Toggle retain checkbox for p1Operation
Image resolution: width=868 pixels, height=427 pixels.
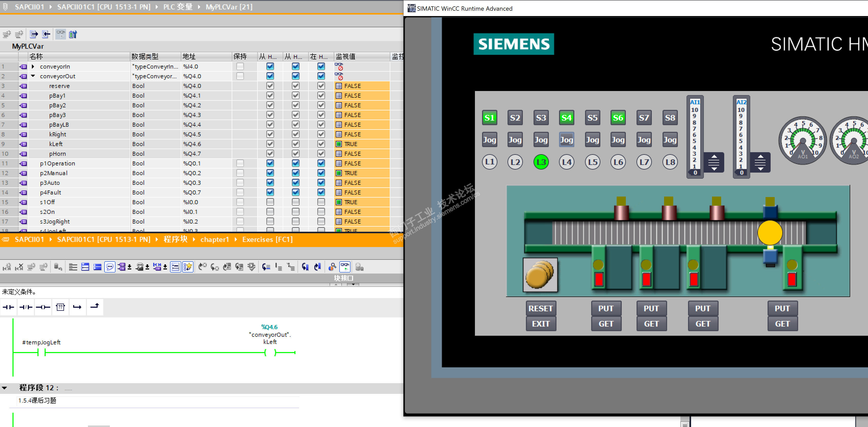click(240, 163)
